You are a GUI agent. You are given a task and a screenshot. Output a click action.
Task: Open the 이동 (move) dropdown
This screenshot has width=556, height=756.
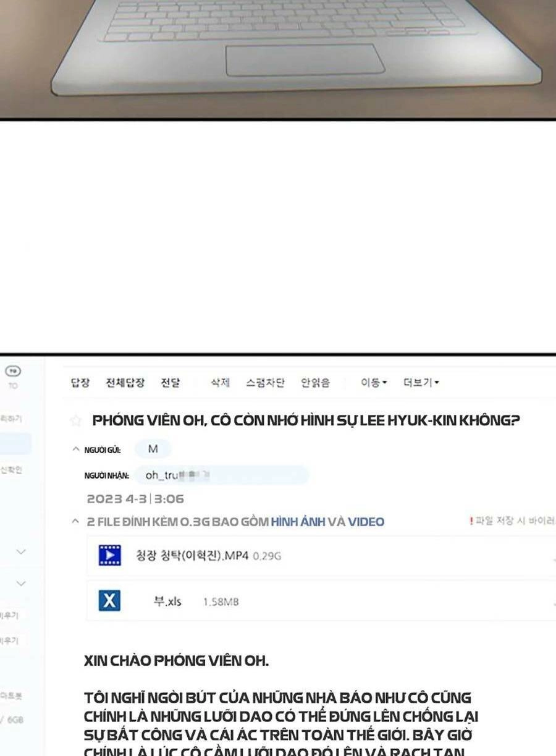click(374, 383)
